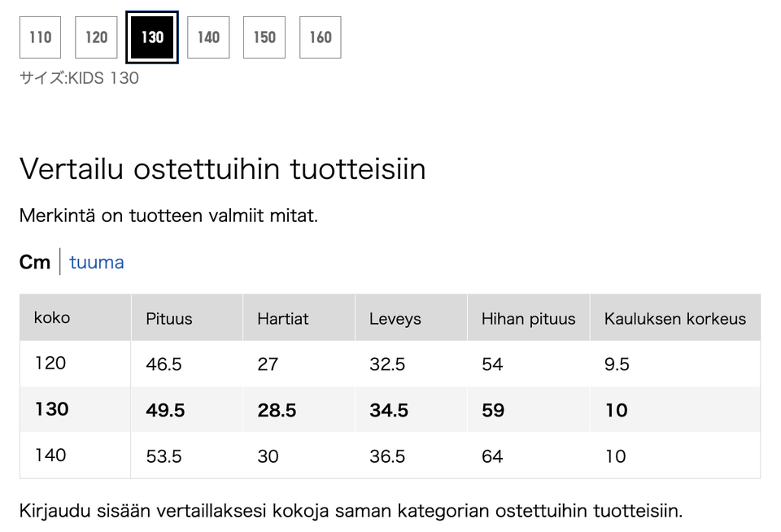The width and height of the screenshot is (781, 532).
Task: Click the Leveys column header
Action: [x=395, y=319]
